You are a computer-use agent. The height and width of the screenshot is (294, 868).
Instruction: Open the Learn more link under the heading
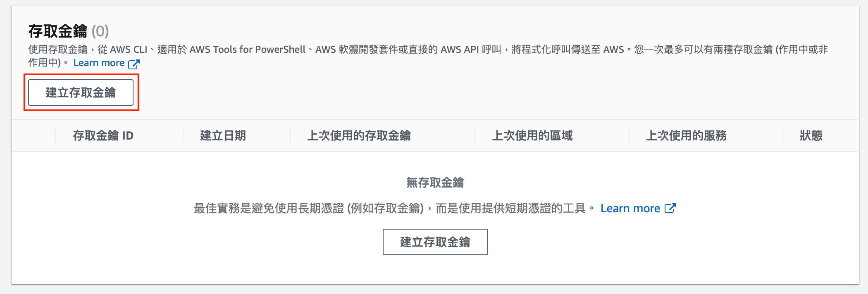[x=99, y=63]
